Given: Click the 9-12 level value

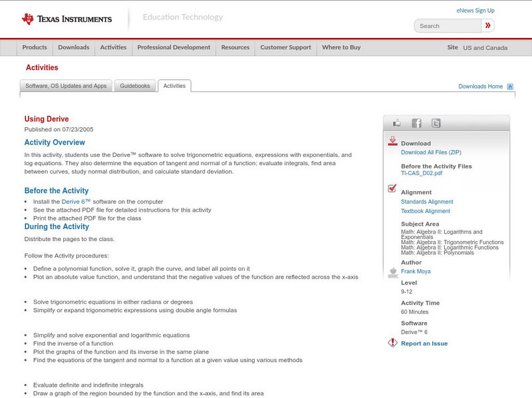Looking at the screenshot, I should [x=406, y=292].
